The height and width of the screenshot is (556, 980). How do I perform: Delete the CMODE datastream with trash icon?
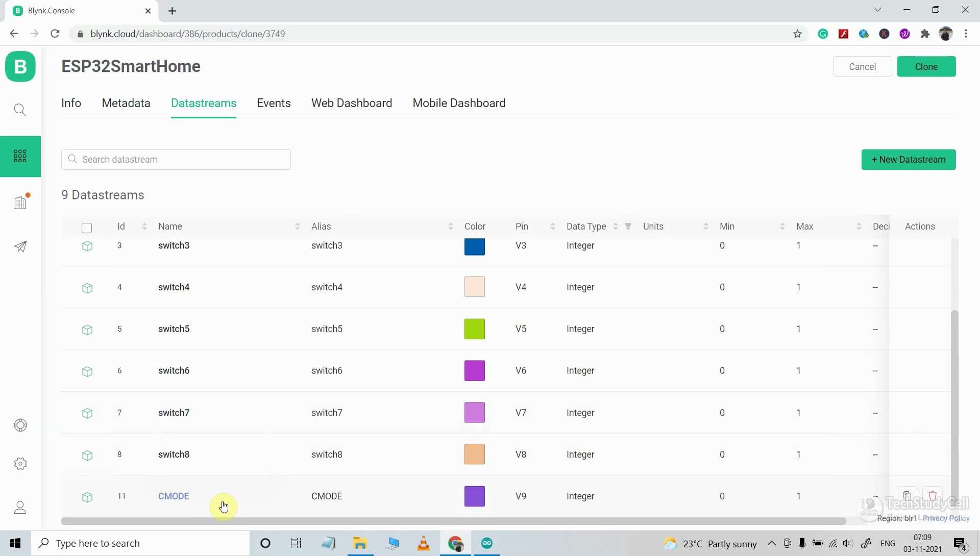[933, 496]
